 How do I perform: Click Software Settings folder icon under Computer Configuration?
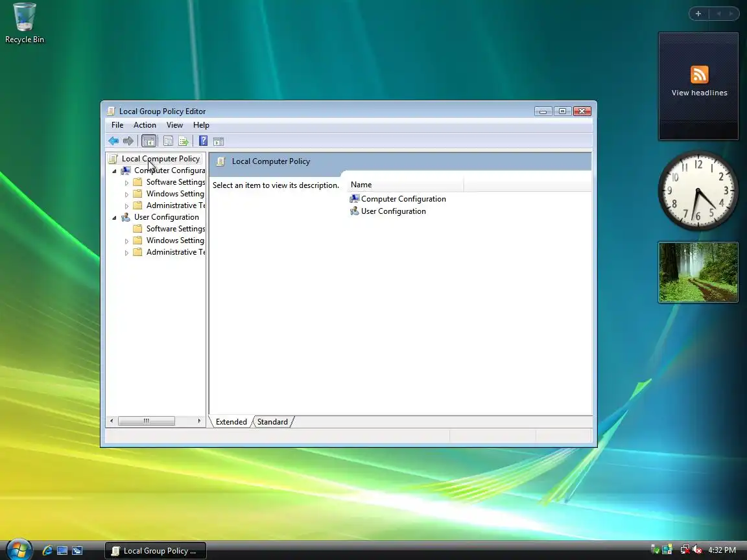click(137, 182)
